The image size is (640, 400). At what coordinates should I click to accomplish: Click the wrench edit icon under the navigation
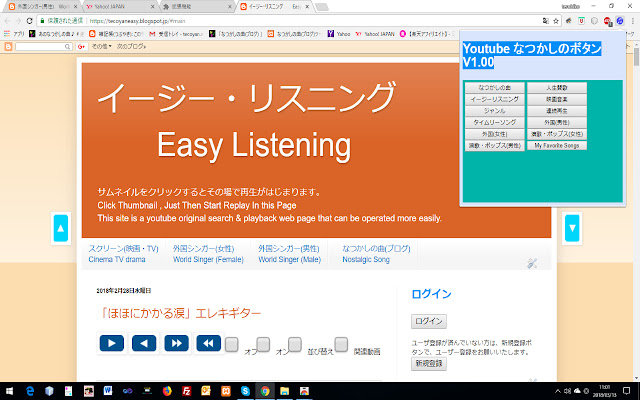point(531,263)
